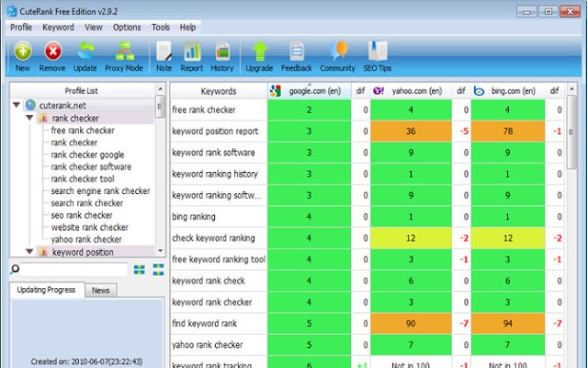Click the Profile List header
The height and width of the screenshot is (368, 588).
point(82,91)
